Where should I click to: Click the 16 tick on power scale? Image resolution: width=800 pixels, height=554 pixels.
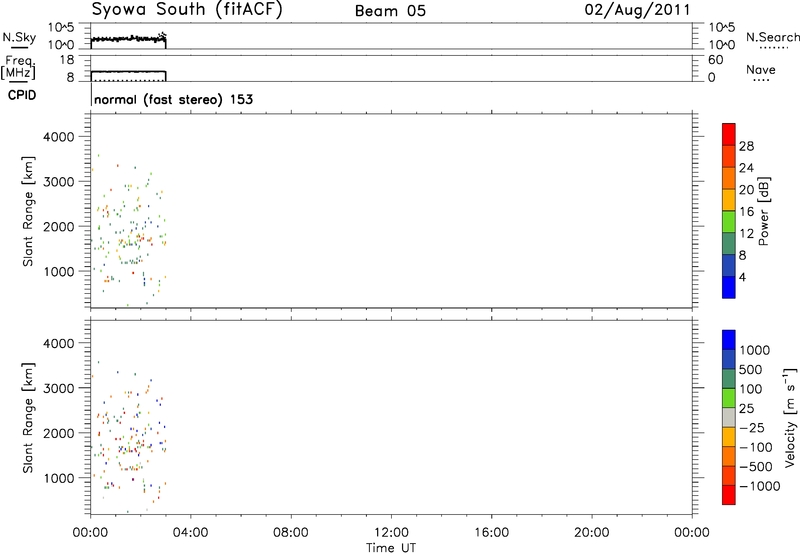coord(746,212)
